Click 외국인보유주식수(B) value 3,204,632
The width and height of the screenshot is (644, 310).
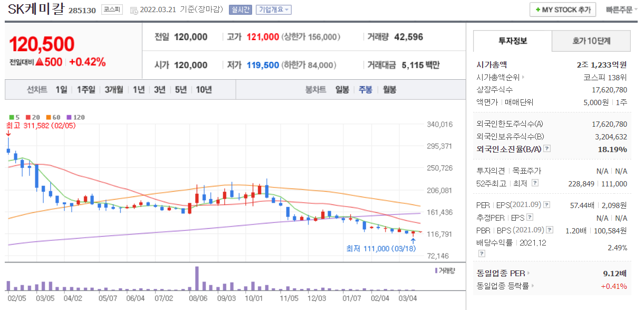tap(612, 136)
